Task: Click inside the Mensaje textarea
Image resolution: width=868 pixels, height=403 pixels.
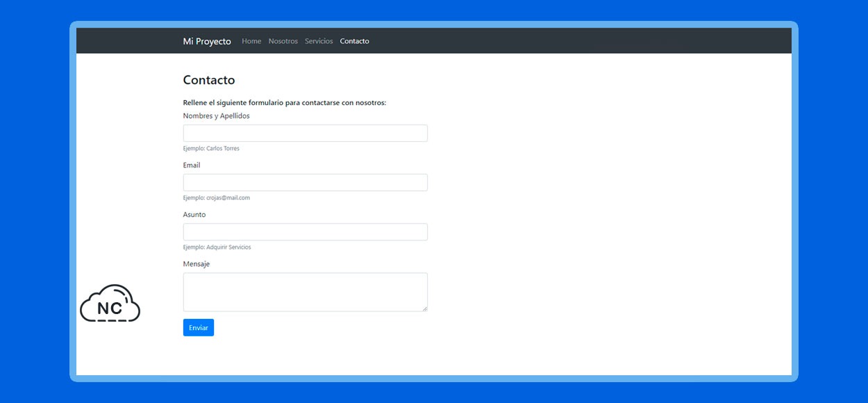Action: (306, 292)
